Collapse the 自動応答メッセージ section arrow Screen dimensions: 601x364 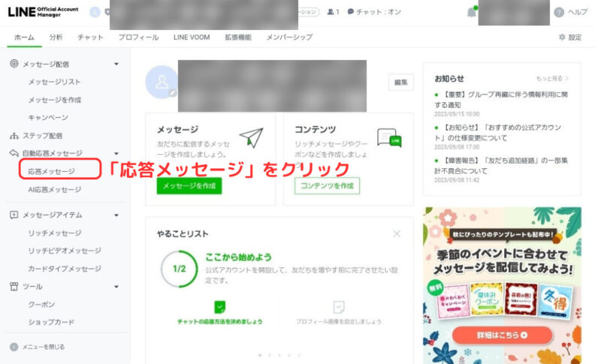[x=116, y=154]
